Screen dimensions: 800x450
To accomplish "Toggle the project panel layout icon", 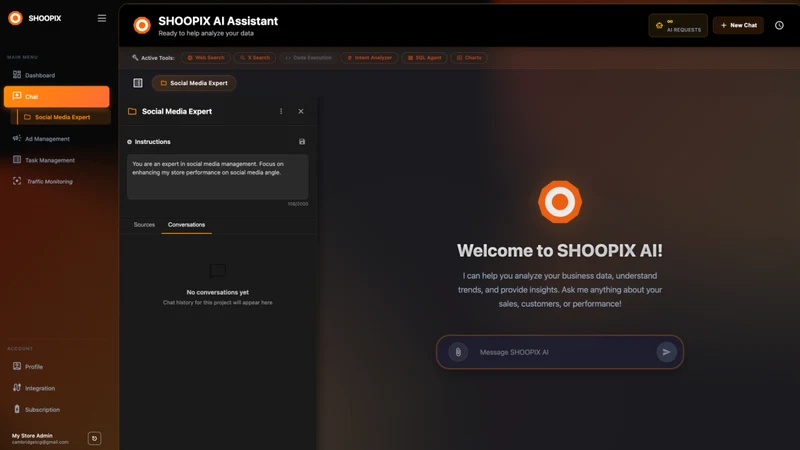I will 138,83.
